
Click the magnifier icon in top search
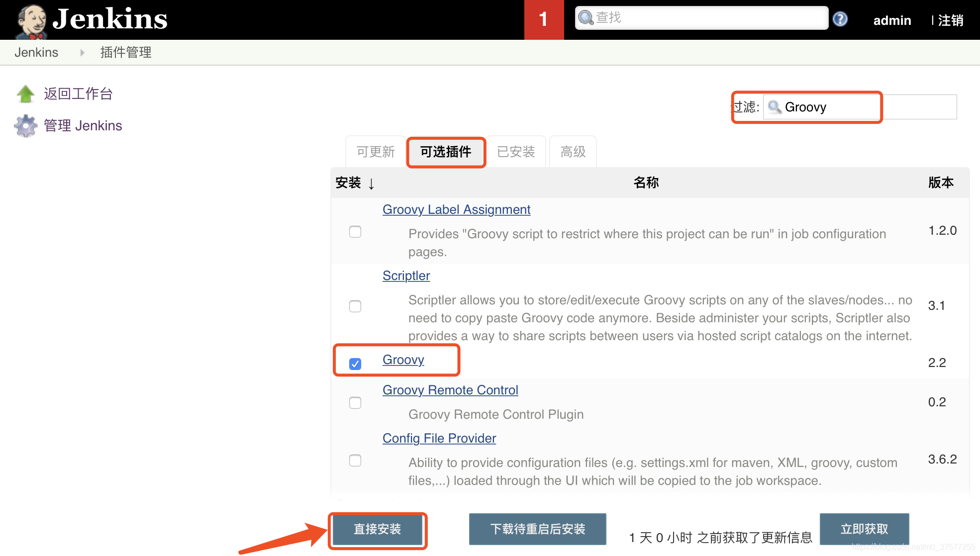pos(586,17)
